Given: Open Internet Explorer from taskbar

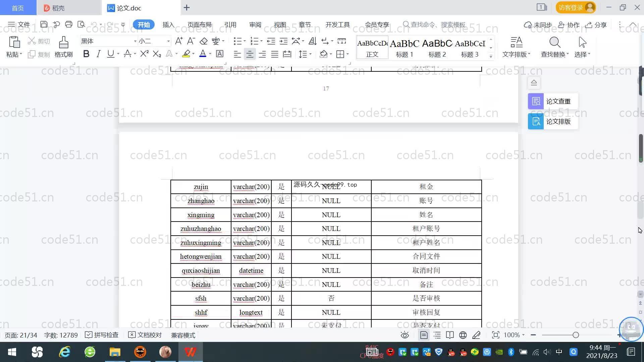Looking at the screenshot, I should tap(64, 352).
